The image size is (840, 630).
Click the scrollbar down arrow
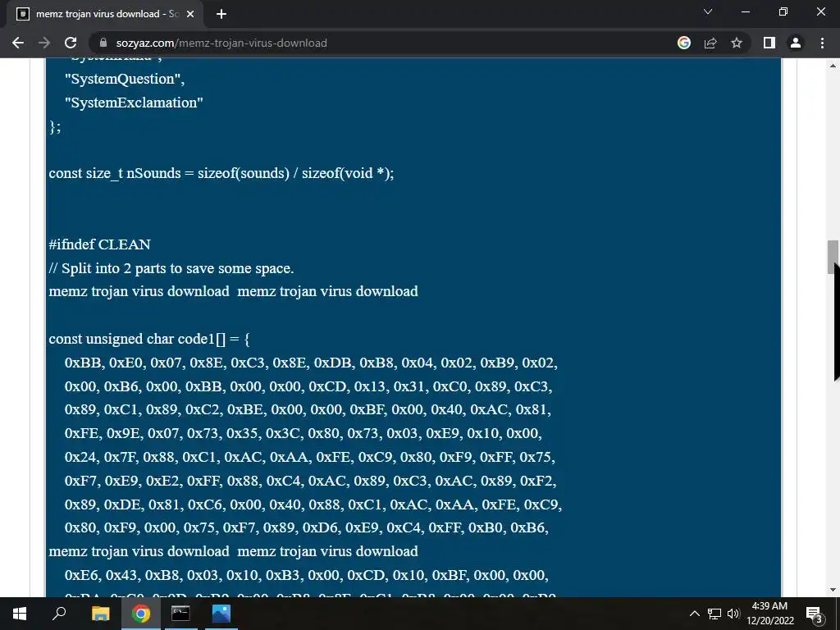tap(833, 591)
